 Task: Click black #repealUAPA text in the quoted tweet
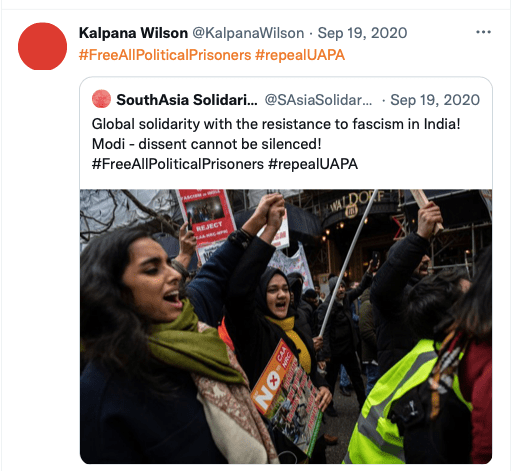coord(313,164)
